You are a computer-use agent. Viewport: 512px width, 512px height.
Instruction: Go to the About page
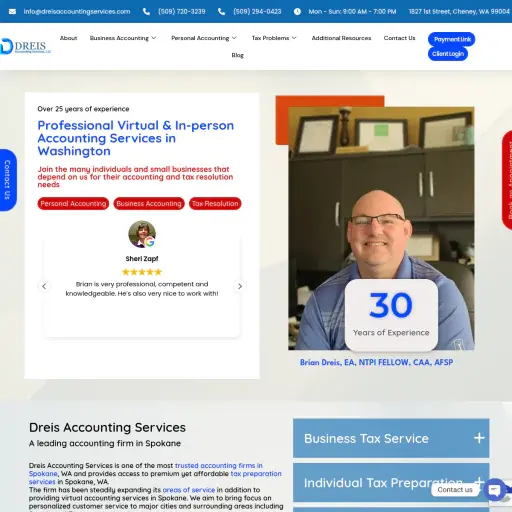click(x=69, y=38)
